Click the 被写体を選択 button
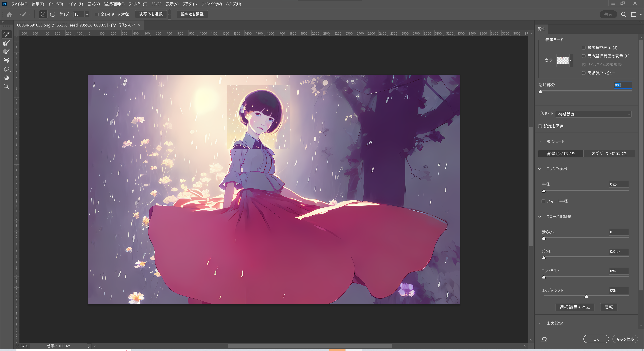The height and width of the screenshot is (351, 644). click(151, 14)
